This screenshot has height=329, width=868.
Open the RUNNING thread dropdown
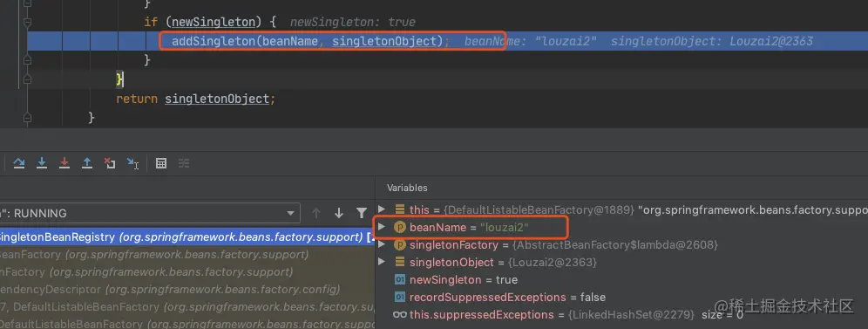point(150,213)
